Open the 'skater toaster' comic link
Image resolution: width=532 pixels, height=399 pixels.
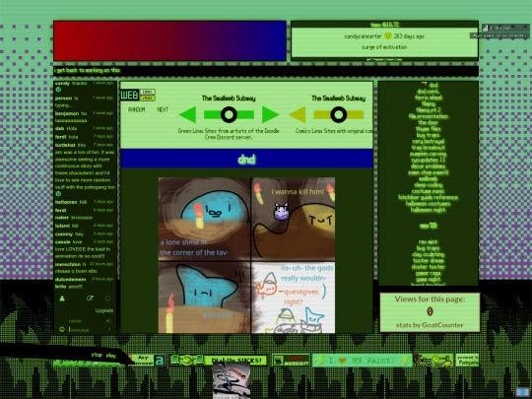click(x=429, y=267)
